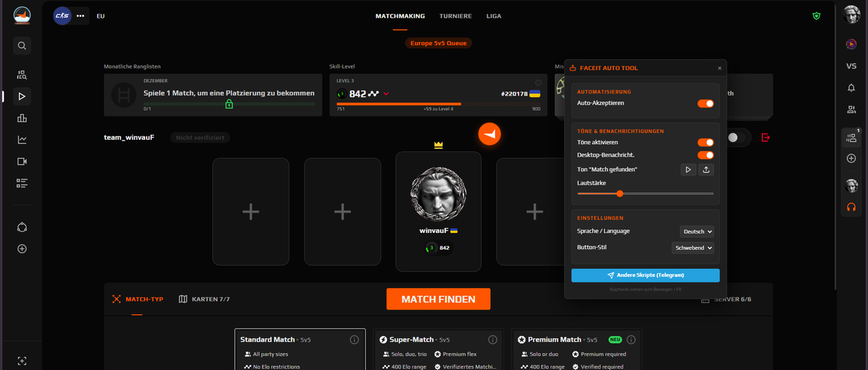Screen dimensions: 868x370
Task: Click the red play-circle icon in right sidebar
Action: [851, 44]
